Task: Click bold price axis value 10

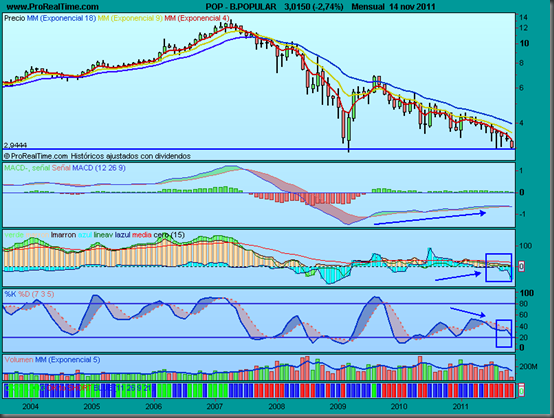Action: [x=524, y=43]
